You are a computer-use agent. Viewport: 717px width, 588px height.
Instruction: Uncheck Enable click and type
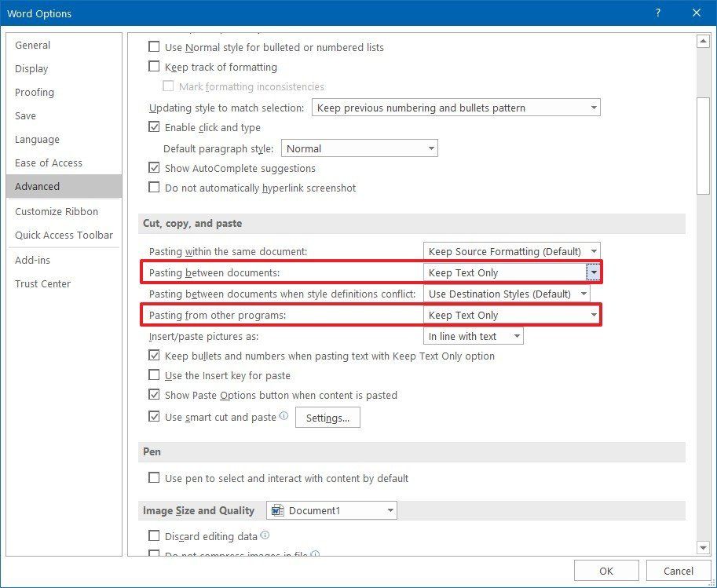click(154, 126)
